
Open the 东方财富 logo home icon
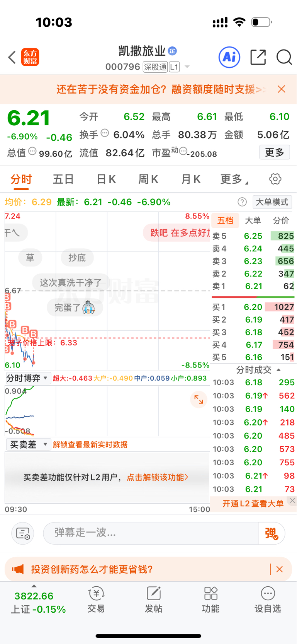coord(30,57)
